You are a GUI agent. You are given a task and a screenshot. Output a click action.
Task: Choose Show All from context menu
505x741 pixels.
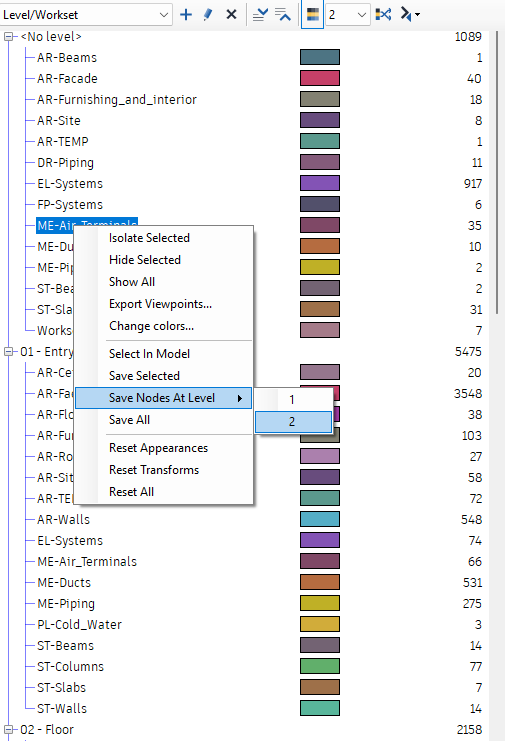coord(132,282)
